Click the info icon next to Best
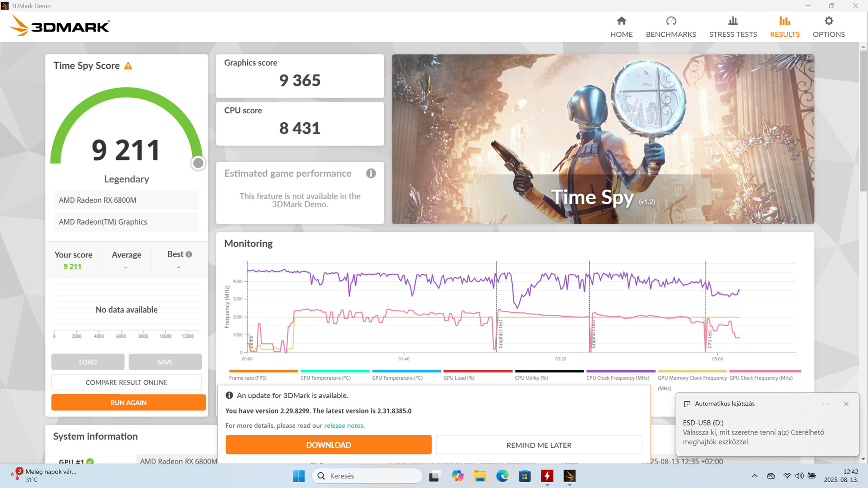The width and height of the screenshot is (868, 488). (189, 254)
